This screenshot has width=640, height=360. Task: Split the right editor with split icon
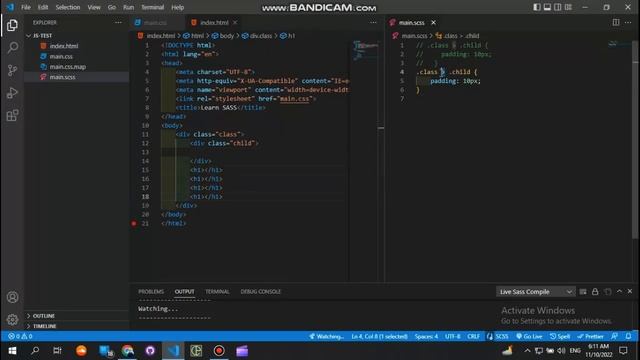pos(616,22)
